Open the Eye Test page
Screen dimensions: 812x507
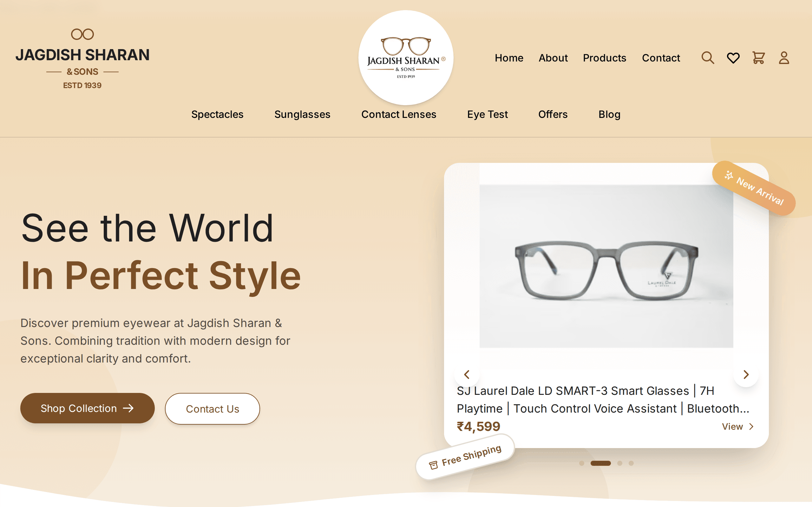[x=487, y=114]
